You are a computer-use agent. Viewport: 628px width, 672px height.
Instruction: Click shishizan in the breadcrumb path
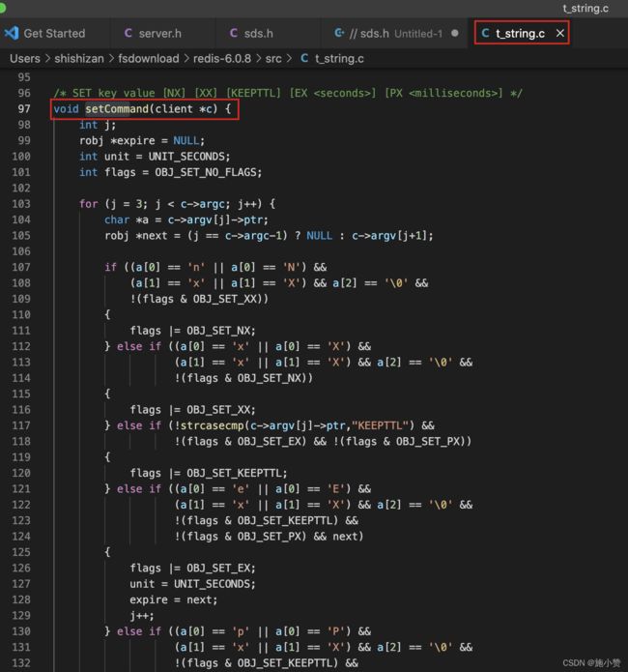[x=79, y=59]
